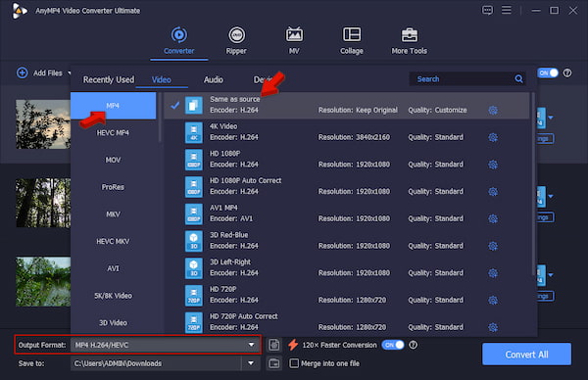The height and width of the screenshot is (380, 588).
Task: Select AVI format category
Action: click(x=113, y=268)
